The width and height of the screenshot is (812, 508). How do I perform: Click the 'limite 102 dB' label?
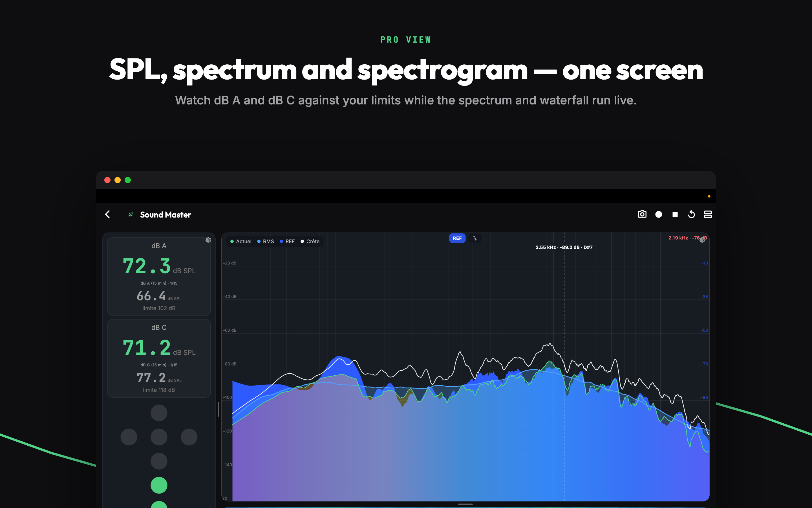click(159, 308)
